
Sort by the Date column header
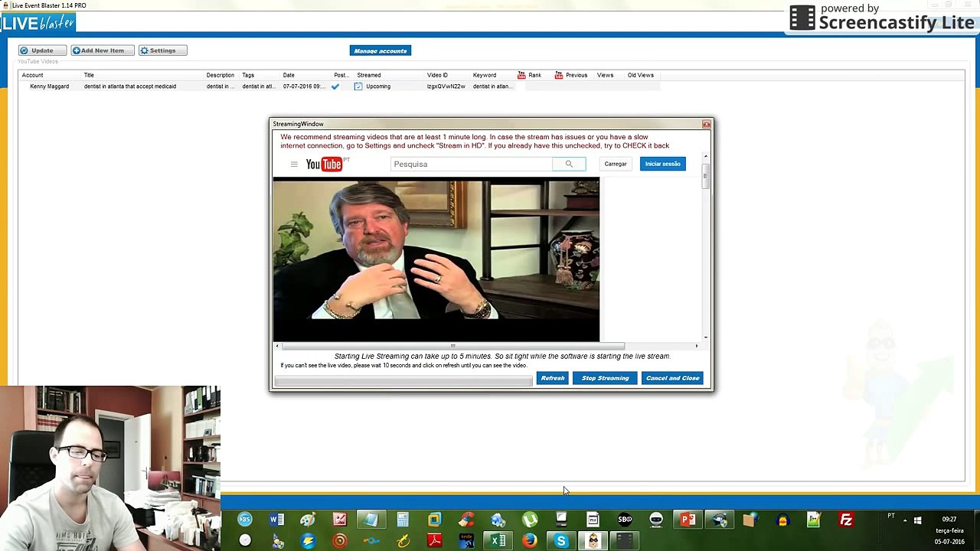(289, 75)
